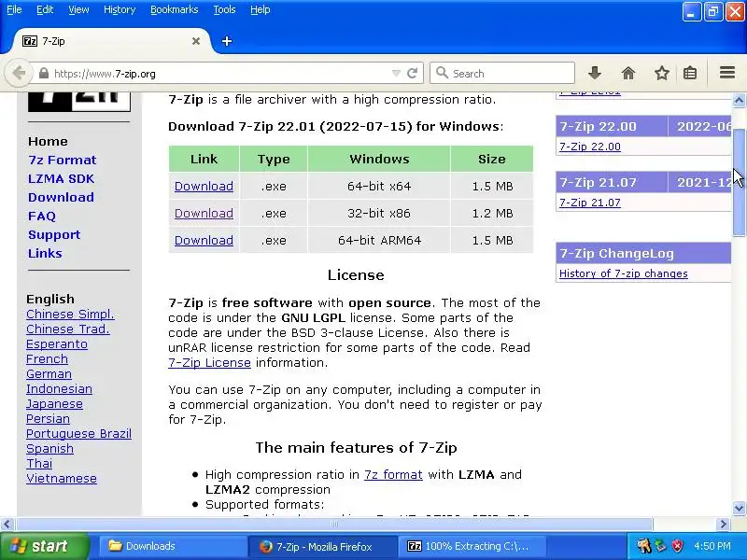Viewport: 747px width, 560px height.
Task: Show bookmarks list icon in toolbar
Action: tap(690, 74)
